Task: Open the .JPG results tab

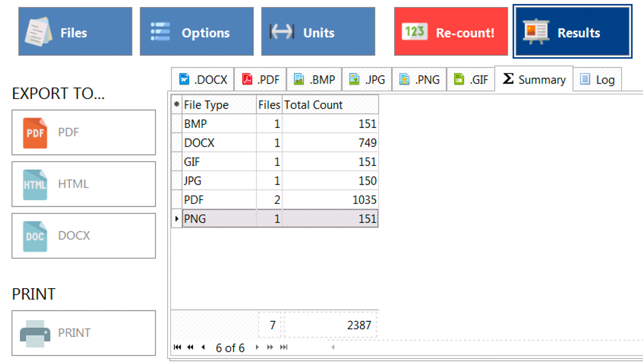Action: [367, 80]
